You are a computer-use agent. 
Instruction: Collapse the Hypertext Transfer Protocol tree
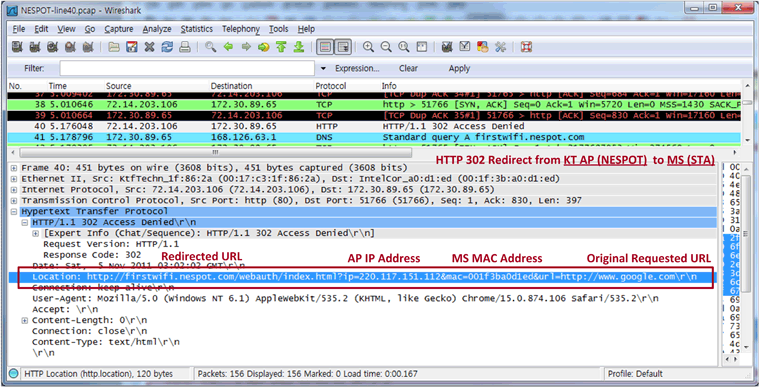point(13,212)
